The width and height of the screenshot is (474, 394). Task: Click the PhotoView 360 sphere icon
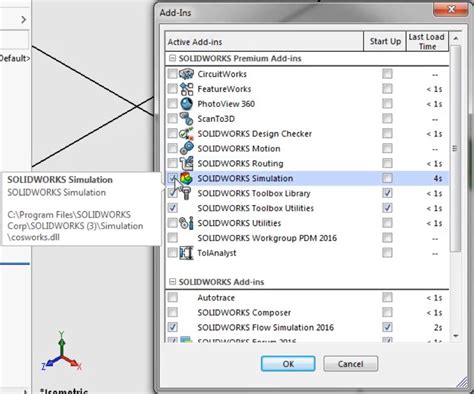pyautogui.click(x=186, y=104)
